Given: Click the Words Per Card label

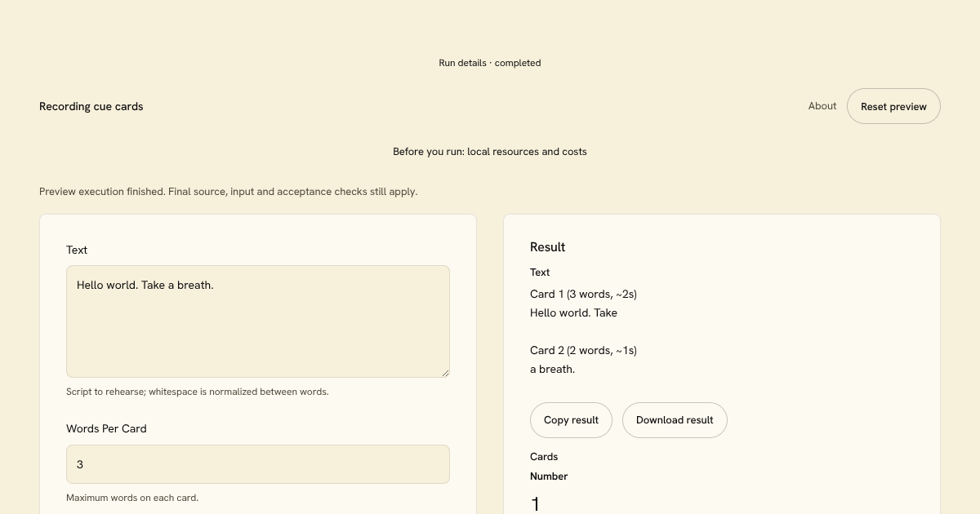Looking at the screenshot, I should pyautogui.click(x=106, y=428).
